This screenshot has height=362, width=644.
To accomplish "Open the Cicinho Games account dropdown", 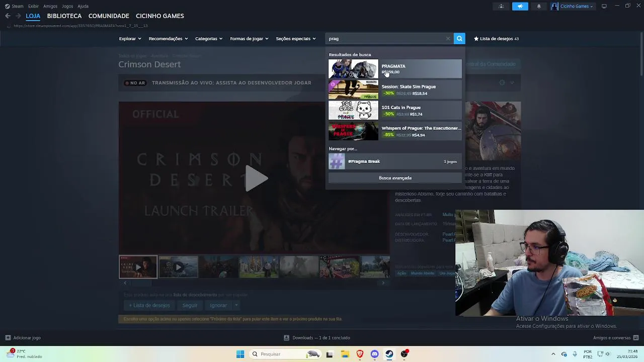I will pos(573,6).
